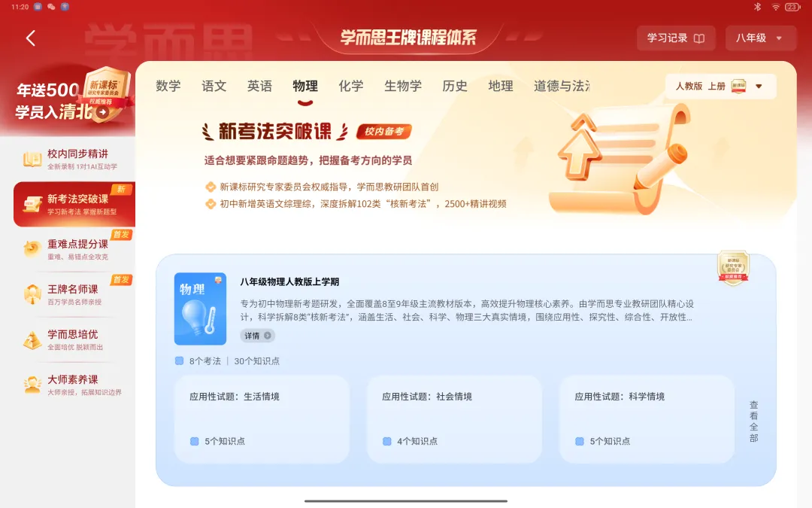Choose the 历史 subject tab
The height and width of the screenshot is (508, 812).
click(x=455, y=86)
